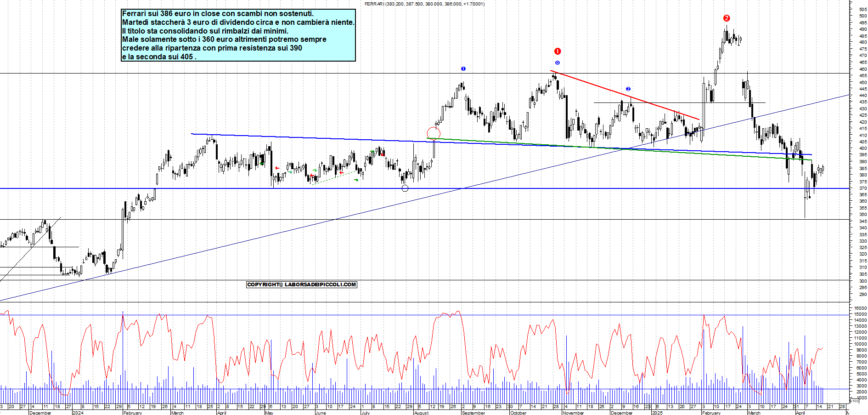Click the 300 price level on the right axis

pyautogui.click(x=862, y=281)
